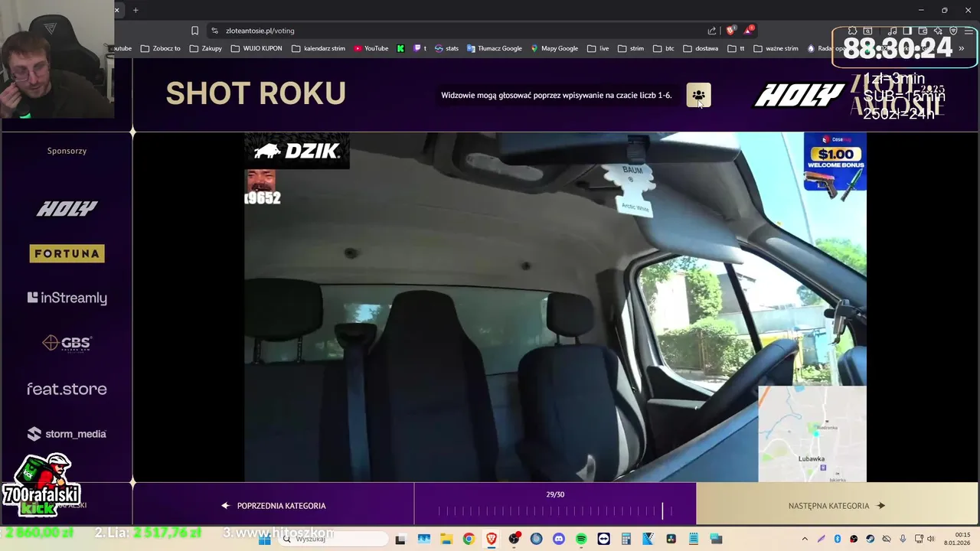Screen dimensions: 980x551
Task: Open the btc bookmark folder
Action: [664, 48]
